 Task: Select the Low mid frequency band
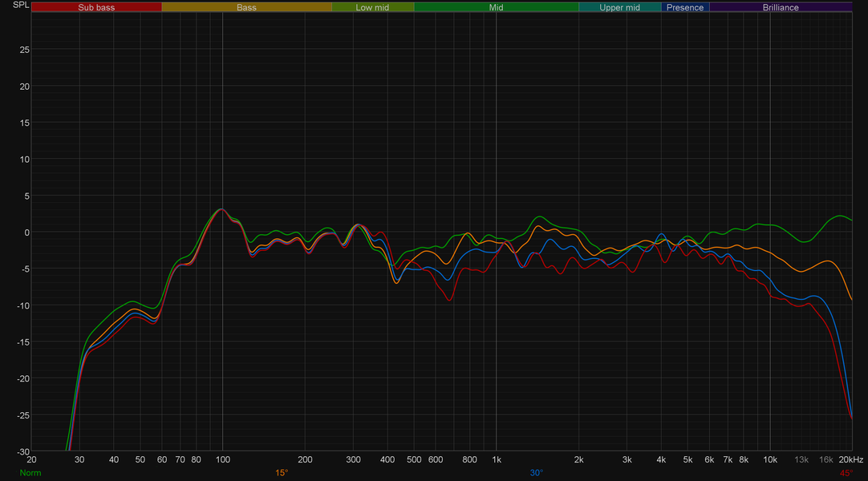372,7
